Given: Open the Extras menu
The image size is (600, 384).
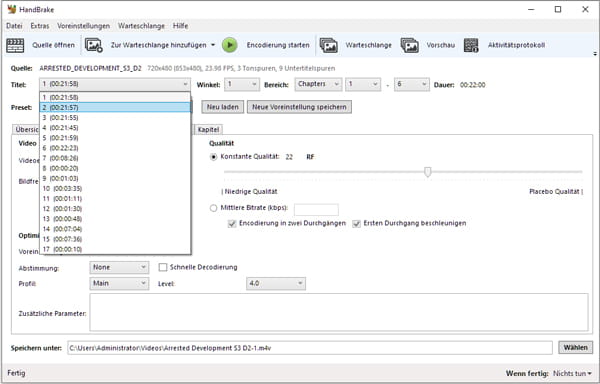Looking at the screenshot, I should click(40, 26).
